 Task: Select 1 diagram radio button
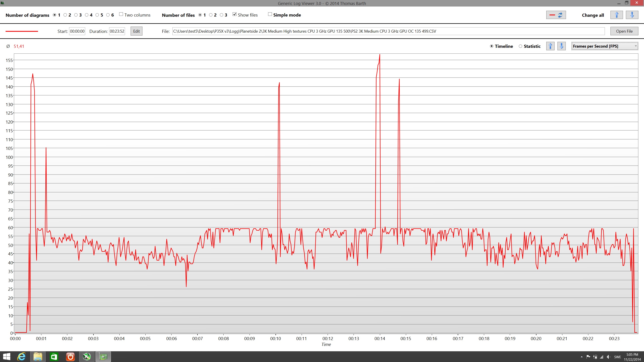[x=55, y=15]
